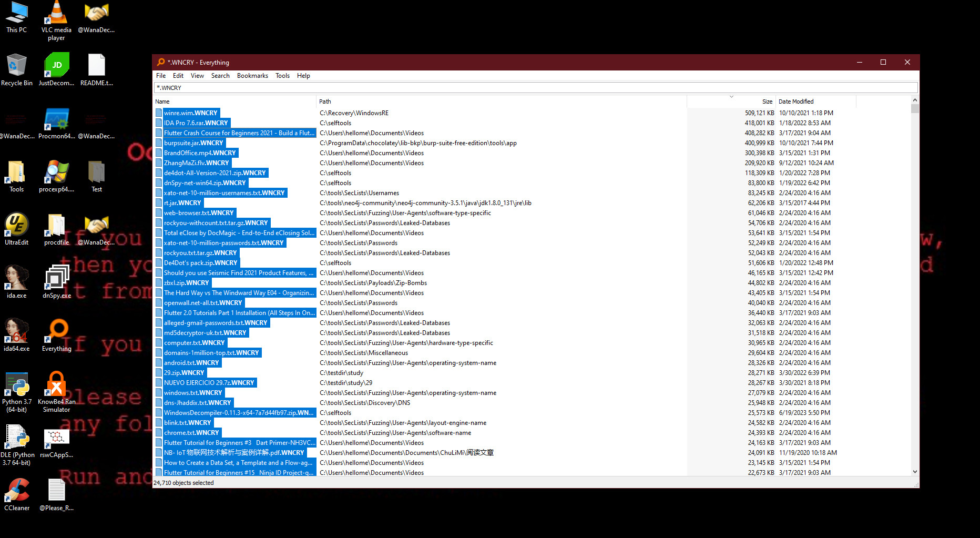Sort results by the Size column header
The image size is (980, 538).
click(767, 101)
